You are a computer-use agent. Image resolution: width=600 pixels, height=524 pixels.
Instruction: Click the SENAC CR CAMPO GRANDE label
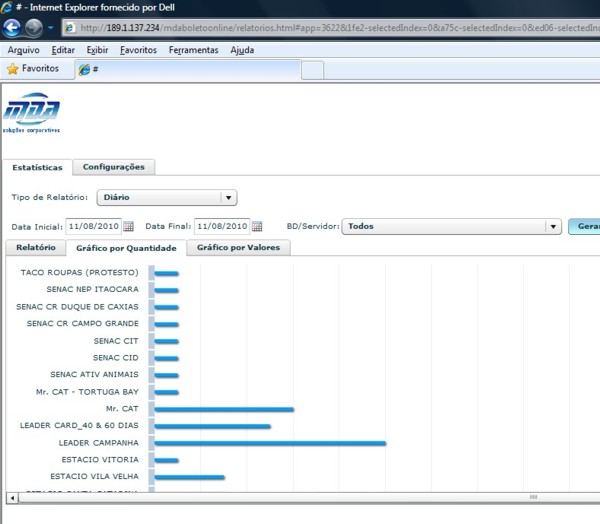pyautogui.click(x=83, y=323)
